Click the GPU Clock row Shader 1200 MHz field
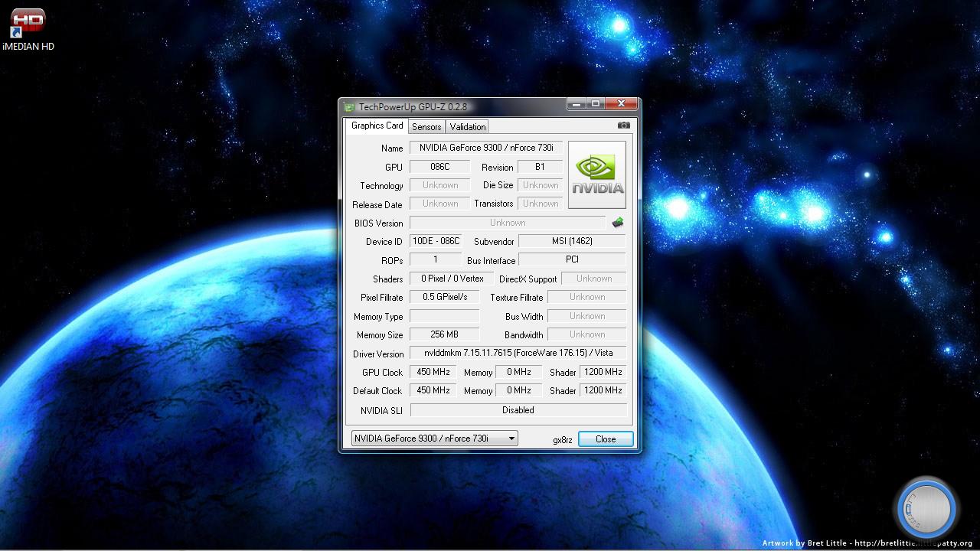This screenshot has height=551, width=980. [603, 372]
